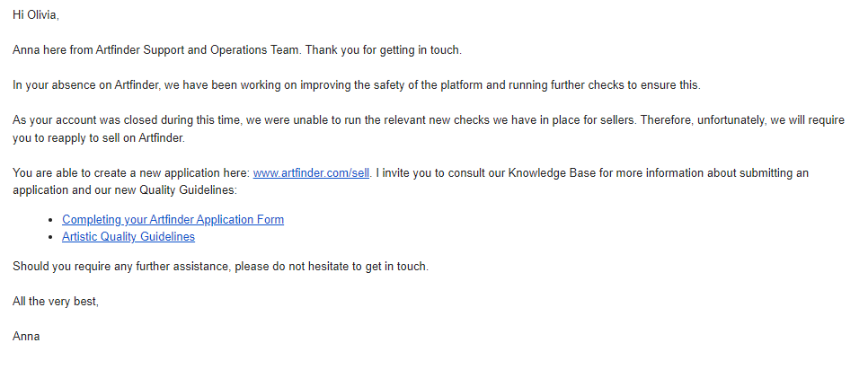The width and height of the screenshot is (868, 378).
Task: Open Completing your Artfinder Application Form link
Action: tap(173, 219)
